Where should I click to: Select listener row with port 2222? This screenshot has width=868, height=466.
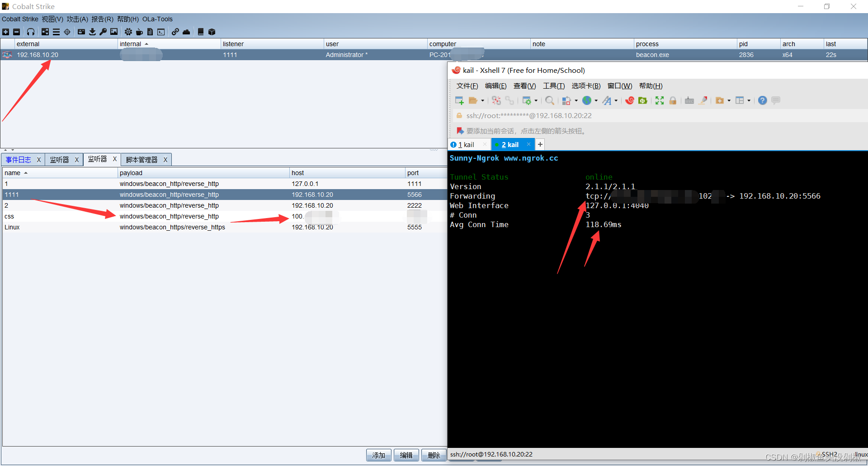(x=225, y=205)
